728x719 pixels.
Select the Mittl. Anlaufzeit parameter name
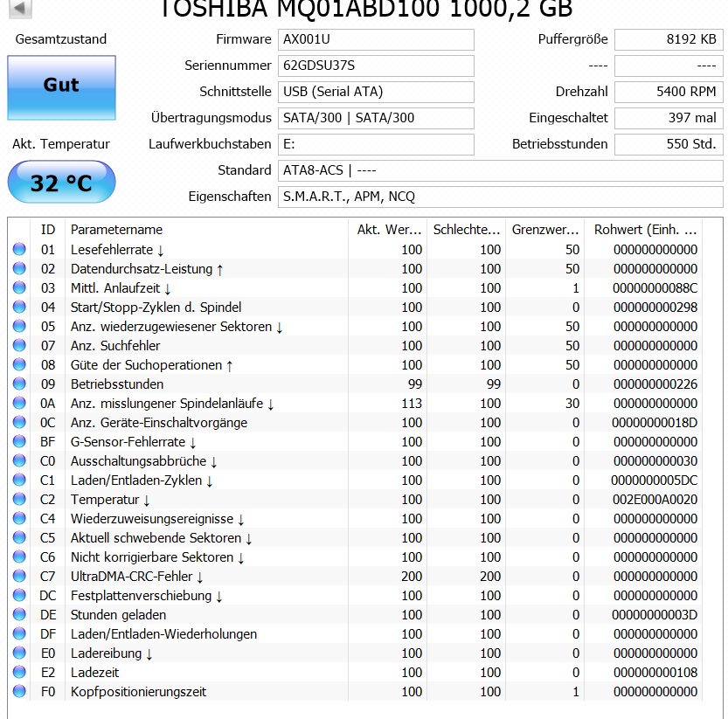[x=121, y=288]
